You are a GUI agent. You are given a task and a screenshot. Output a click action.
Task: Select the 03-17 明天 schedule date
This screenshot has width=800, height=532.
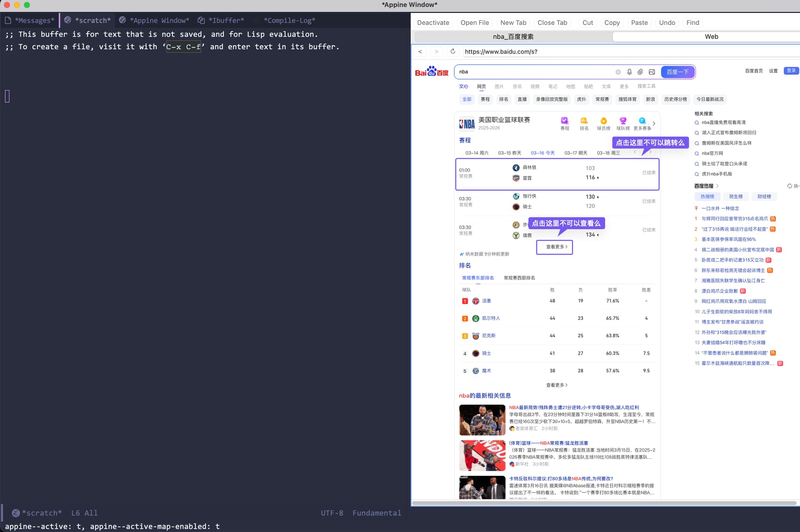(x=575, y=153)
